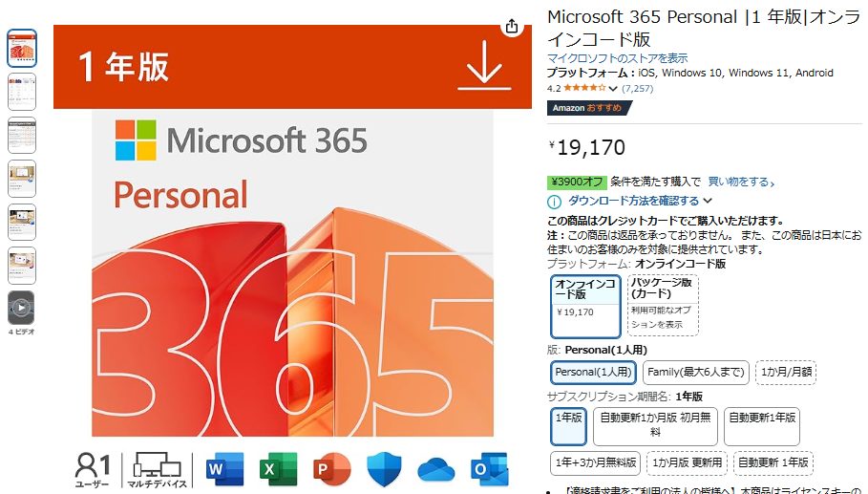Select the 1年+3か月無料版 subscription option
Viewport: 868px width, 494px height.
(x=596, y=463)
